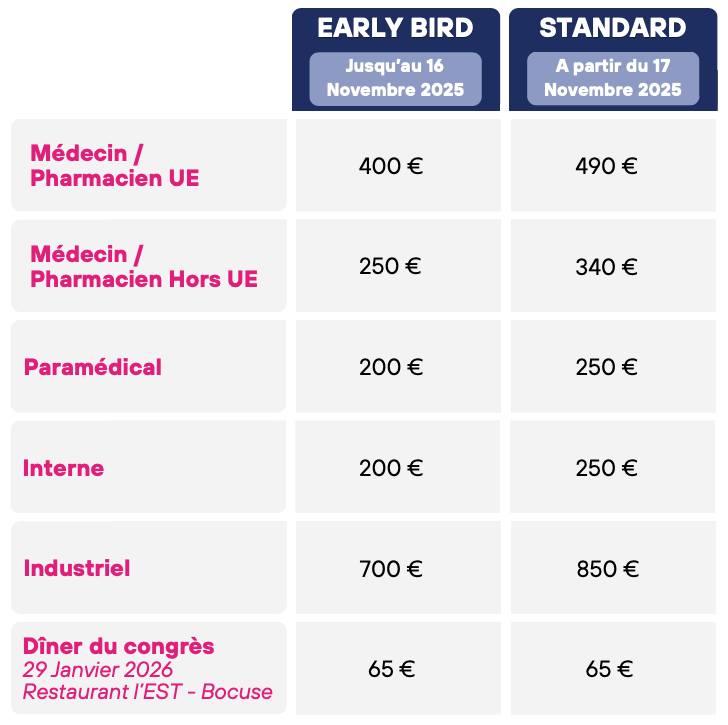Select the 400 € Early Bird price
This screenshot has height=725, width=728.
coord(391,166)
